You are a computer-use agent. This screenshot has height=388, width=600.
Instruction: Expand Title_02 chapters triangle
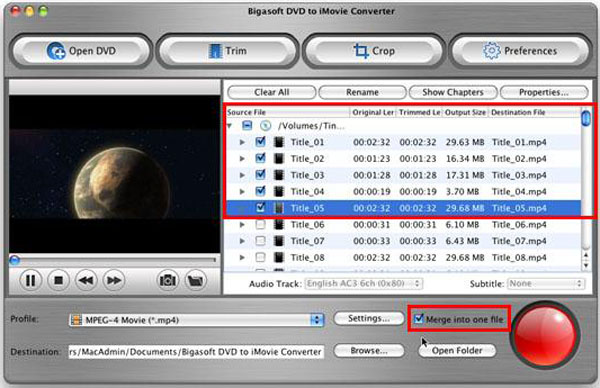pyautogui.click(x=242, y=159)
